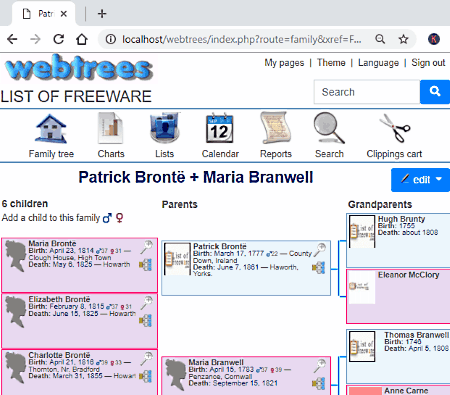Go to browser home page button
Viewport: 450px width, 395px height.
click(82, 39)
